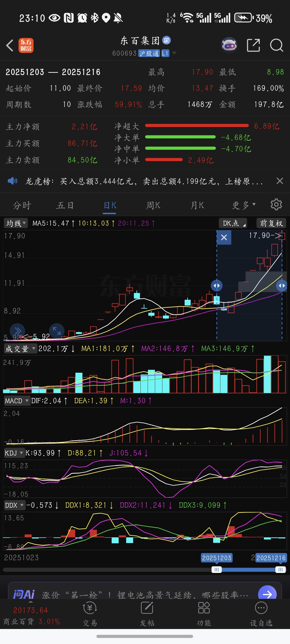The width and height of the screenshot is (290, 644).
Task: Dismiss the 龙虎榜 news banner
Action: [280, 181]
